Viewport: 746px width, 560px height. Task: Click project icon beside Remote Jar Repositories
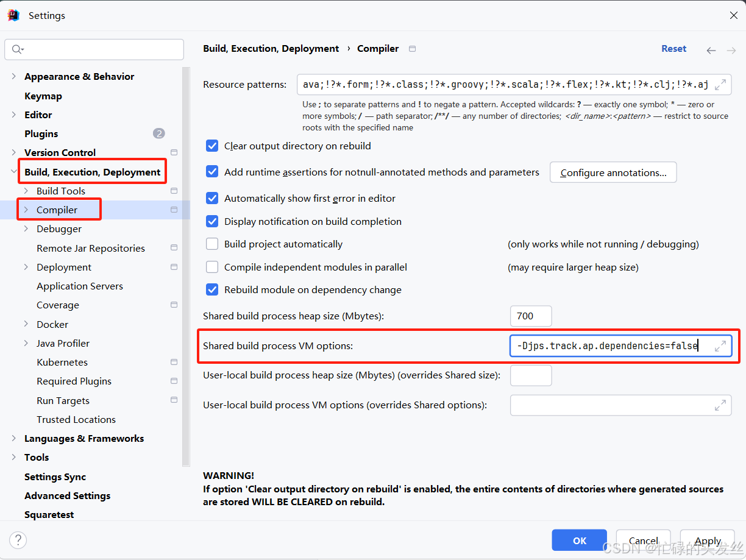pyautogui.click(x=174, y=248)
